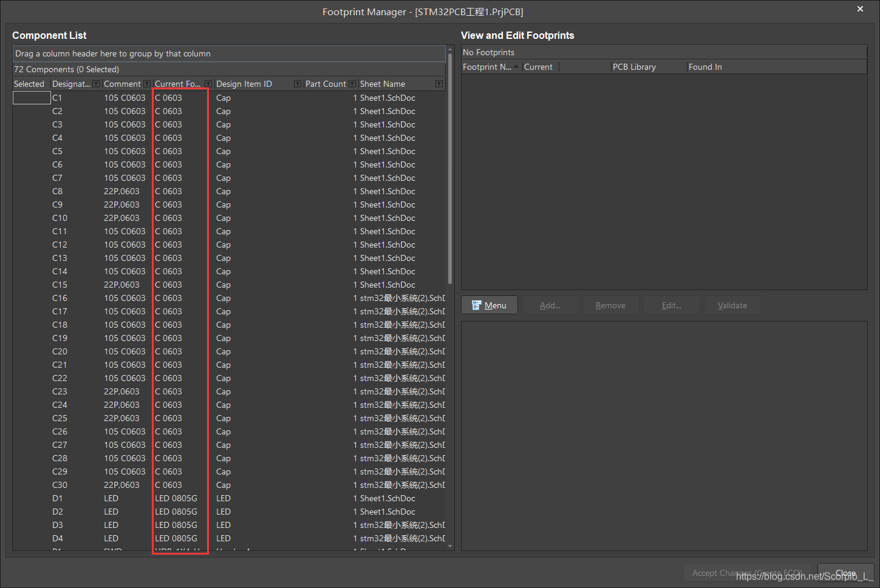Open the Designator column filter icon

(x=96, y=84)
